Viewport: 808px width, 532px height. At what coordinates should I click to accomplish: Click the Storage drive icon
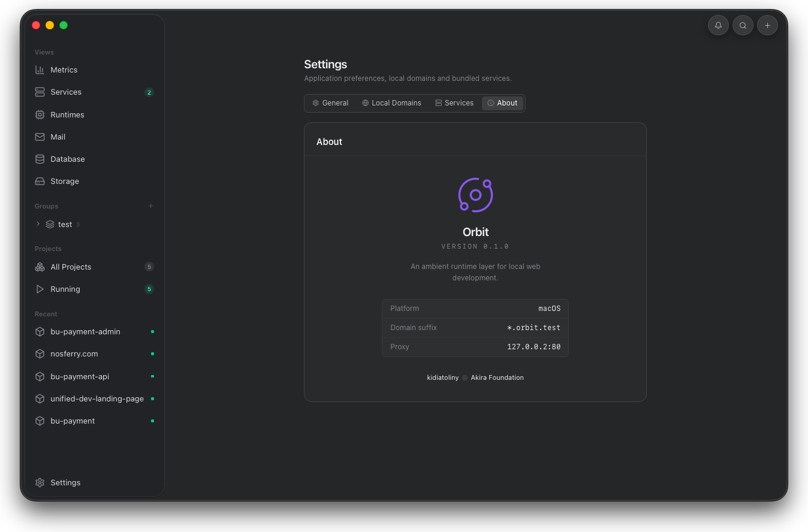point(40,181)
